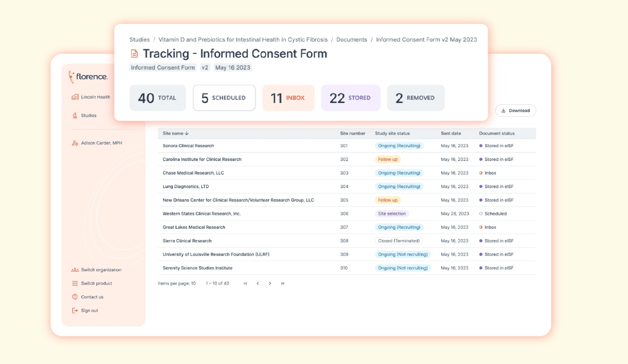
Task: Click the Sent date column header
Action: tap(451, 133)
